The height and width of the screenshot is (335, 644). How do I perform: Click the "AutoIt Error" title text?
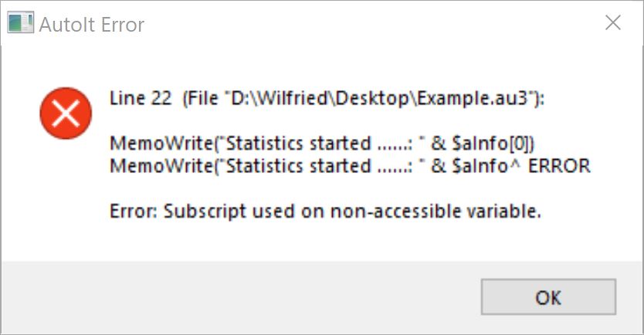coord(92,25)
